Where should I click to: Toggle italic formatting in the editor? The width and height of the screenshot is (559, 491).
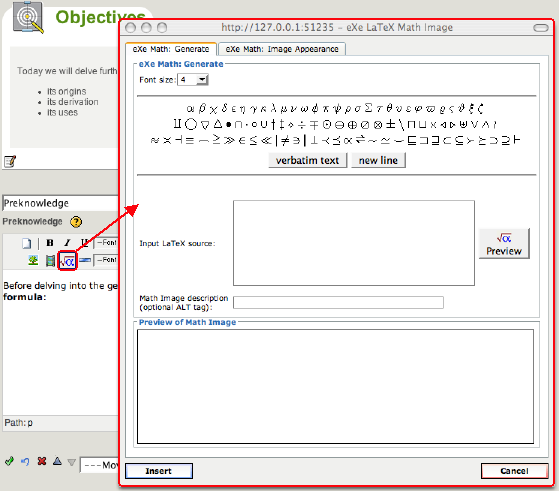67,243
